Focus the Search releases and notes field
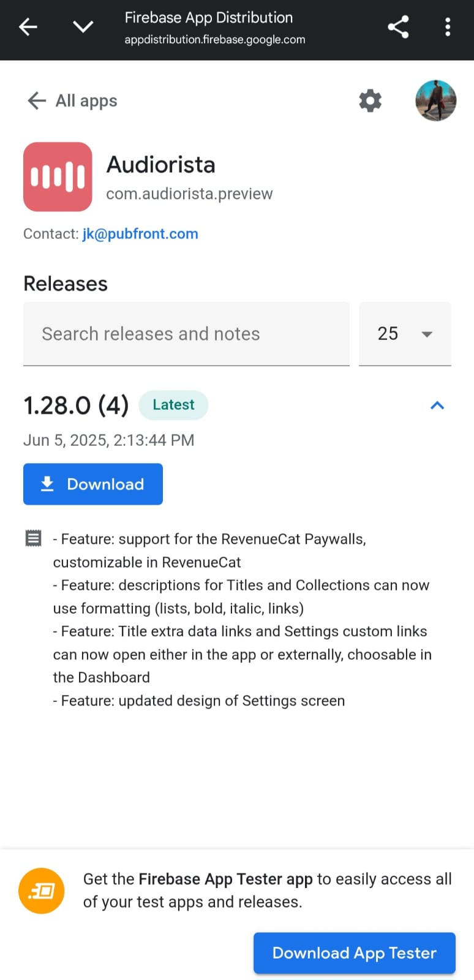The image size is (474, 980). coord(186,334)
